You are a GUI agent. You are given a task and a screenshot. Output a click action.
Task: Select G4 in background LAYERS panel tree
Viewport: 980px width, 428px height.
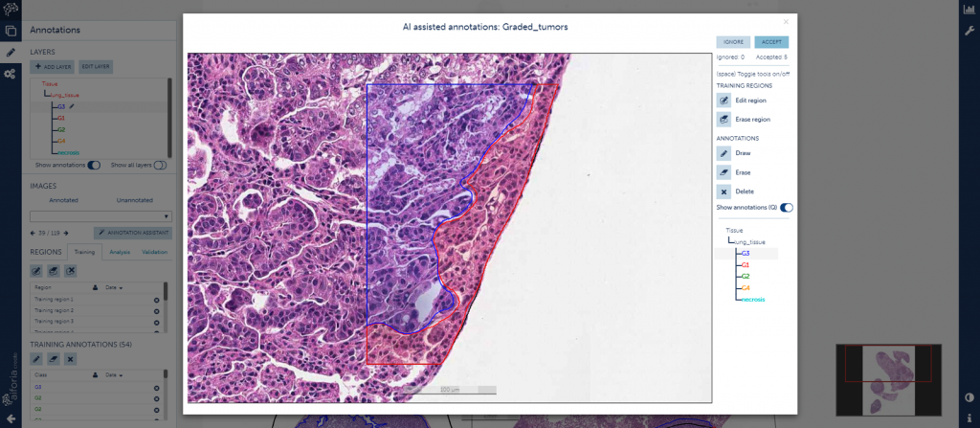coord(61,141)
